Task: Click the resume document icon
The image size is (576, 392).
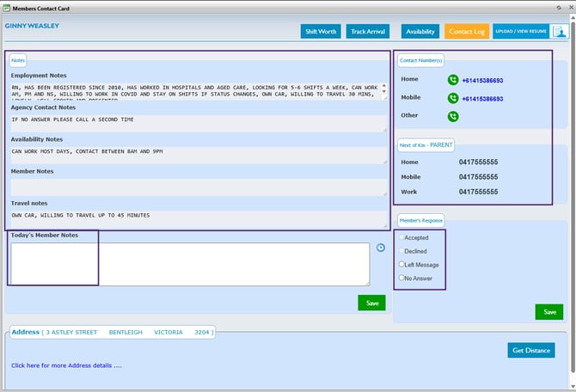Action: [x=560, y=31]
